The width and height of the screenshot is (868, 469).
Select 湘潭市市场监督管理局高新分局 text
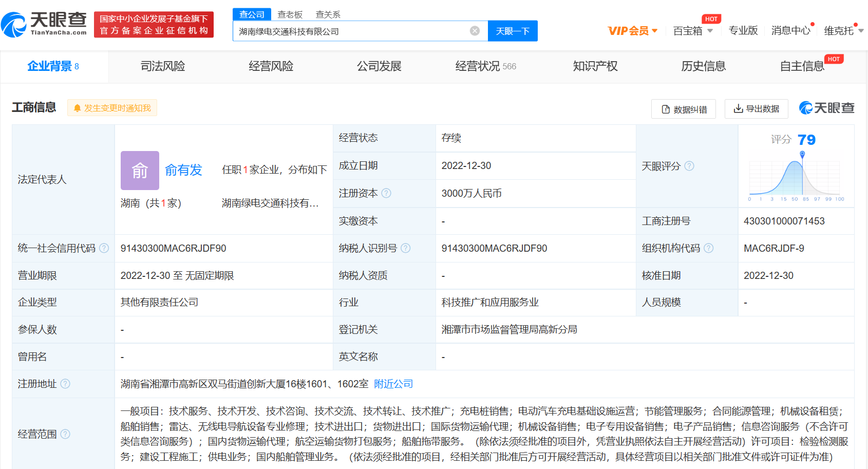[x=509, y=329]
